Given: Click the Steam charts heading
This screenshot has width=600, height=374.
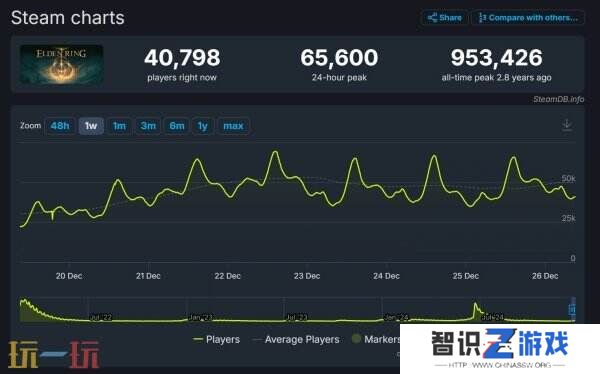Looking at the screenshot, I should [68, 18].
